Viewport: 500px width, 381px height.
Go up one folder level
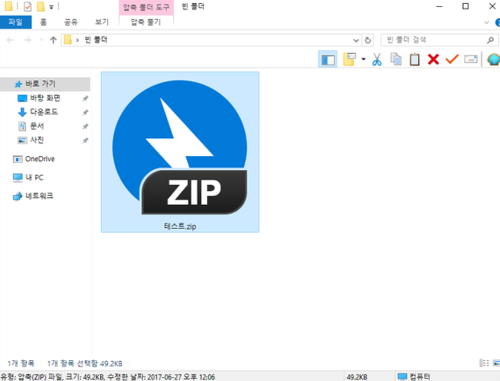click(53, 40)
